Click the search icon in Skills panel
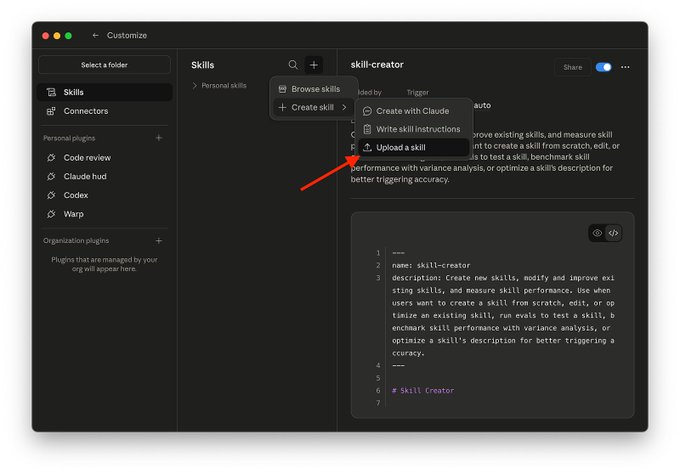 pos(293,65)
